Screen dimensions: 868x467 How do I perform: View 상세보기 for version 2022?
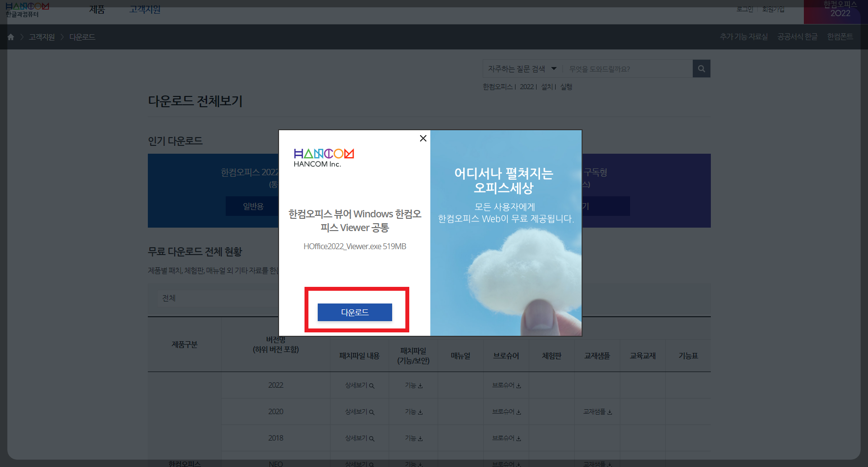pos(359,385)
